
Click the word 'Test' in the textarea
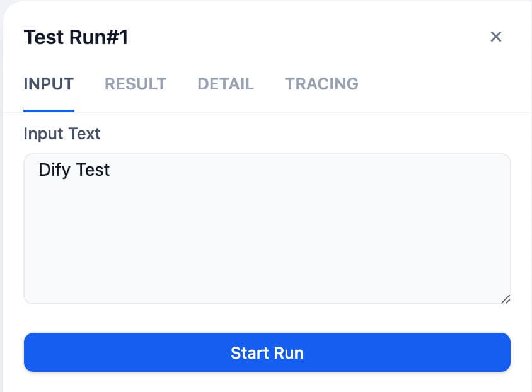pyautogui.click(x=93, y=170)
